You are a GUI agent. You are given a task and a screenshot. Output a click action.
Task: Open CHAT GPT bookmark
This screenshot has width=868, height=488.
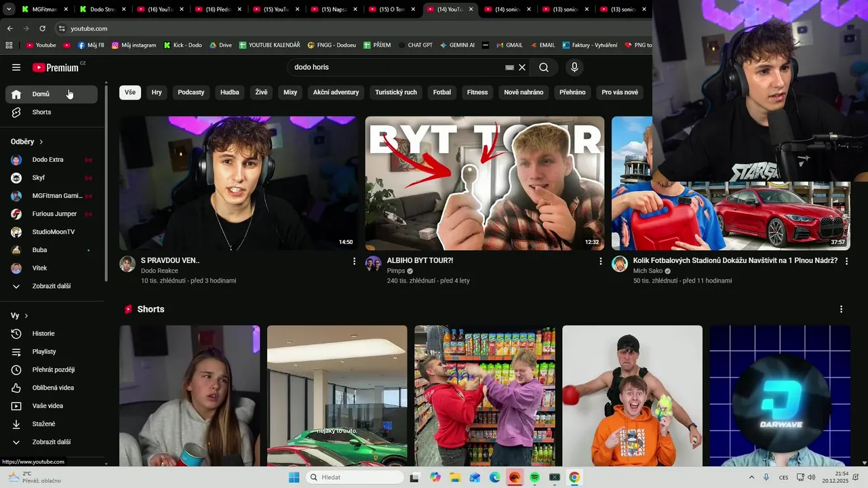tap(415, 45)
